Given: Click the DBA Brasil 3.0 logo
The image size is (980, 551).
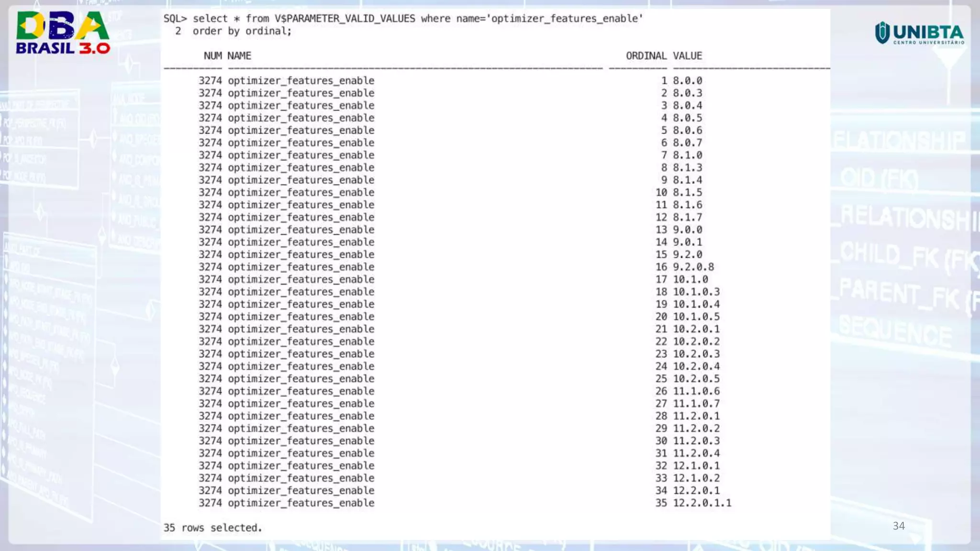Looking at the screenshot, I should click(x=63, y=33).
